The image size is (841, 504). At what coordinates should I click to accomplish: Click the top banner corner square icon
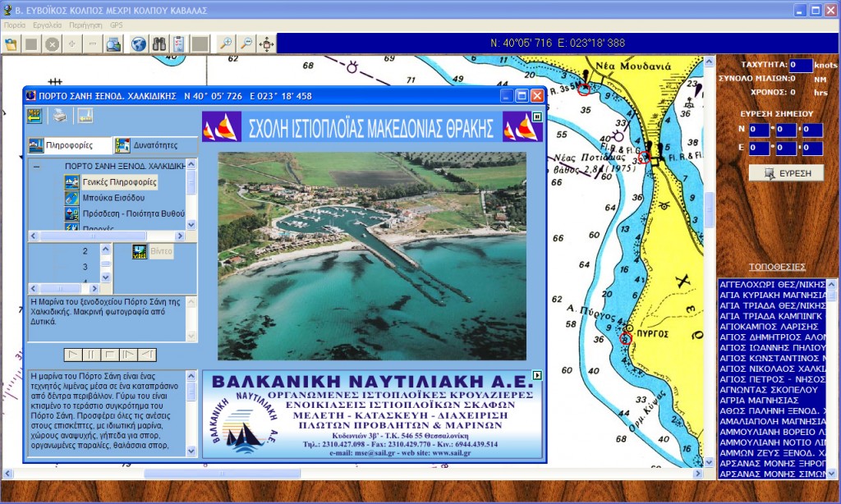coord(537,117)
